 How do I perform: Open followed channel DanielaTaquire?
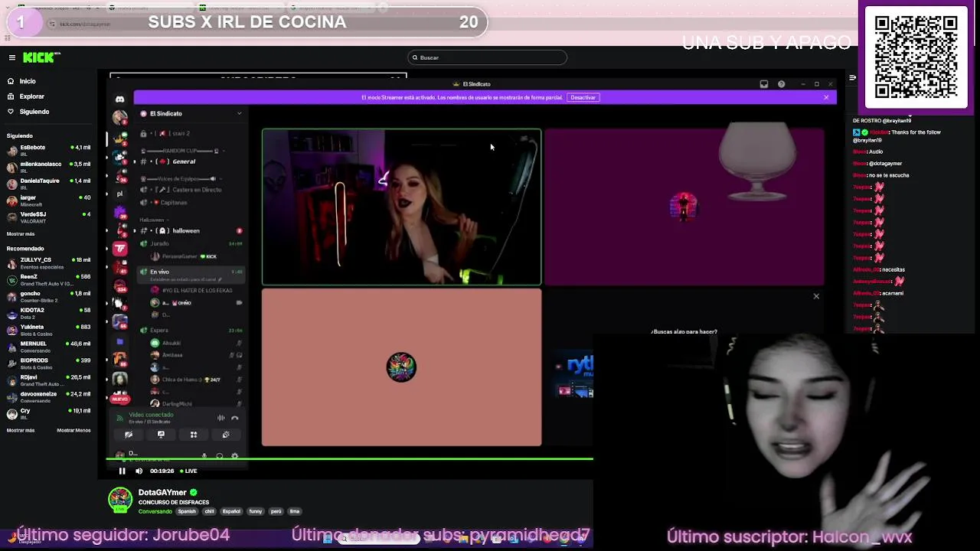pyautogui.click(x=48, y=183)
